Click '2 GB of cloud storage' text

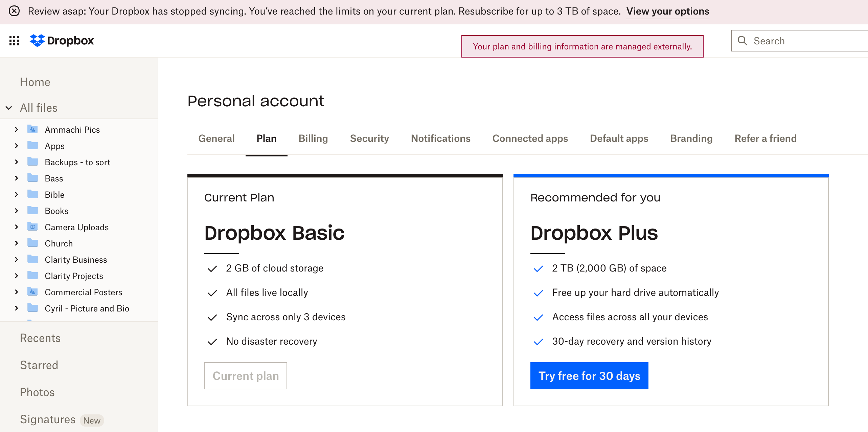coord(275,268)
